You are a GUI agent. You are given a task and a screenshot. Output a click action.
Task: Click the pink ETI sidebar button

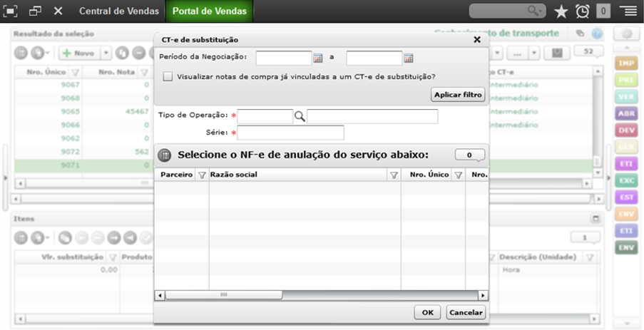pos(626,164)
